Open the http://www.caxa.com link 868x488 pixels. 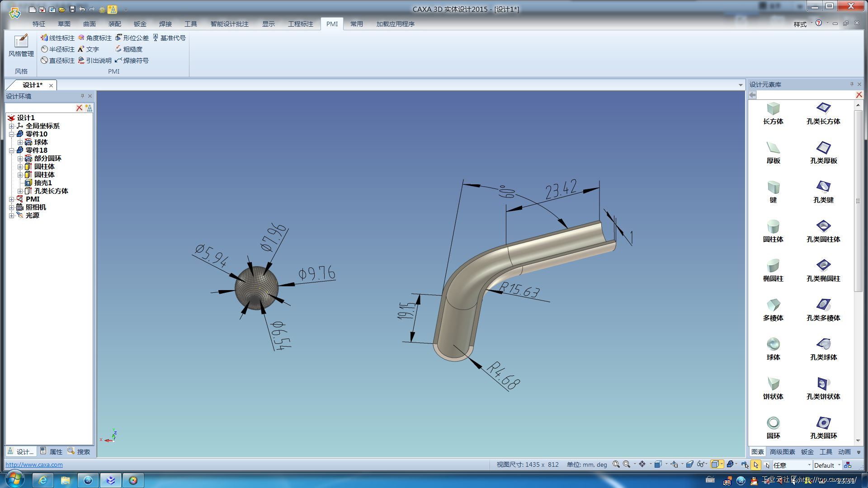(x=34, y=465)
